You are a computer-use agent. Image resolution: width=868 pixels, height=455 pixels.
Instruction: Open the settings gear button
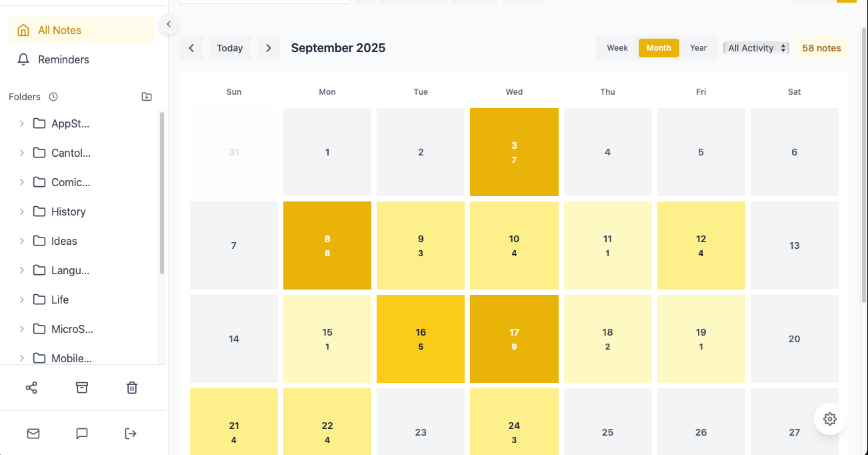[830, 419]
